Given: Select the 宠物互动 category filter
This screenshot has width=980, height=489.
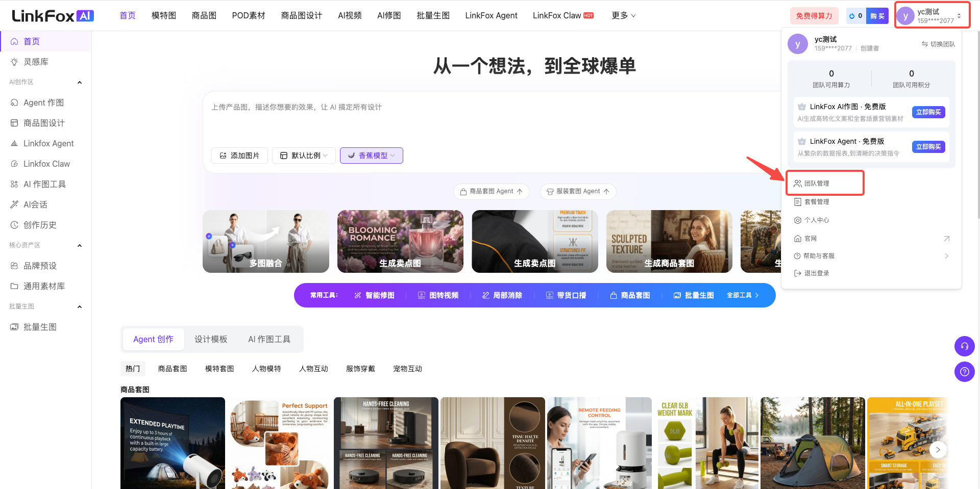Looking at the screenshot, I should (407, 369).
